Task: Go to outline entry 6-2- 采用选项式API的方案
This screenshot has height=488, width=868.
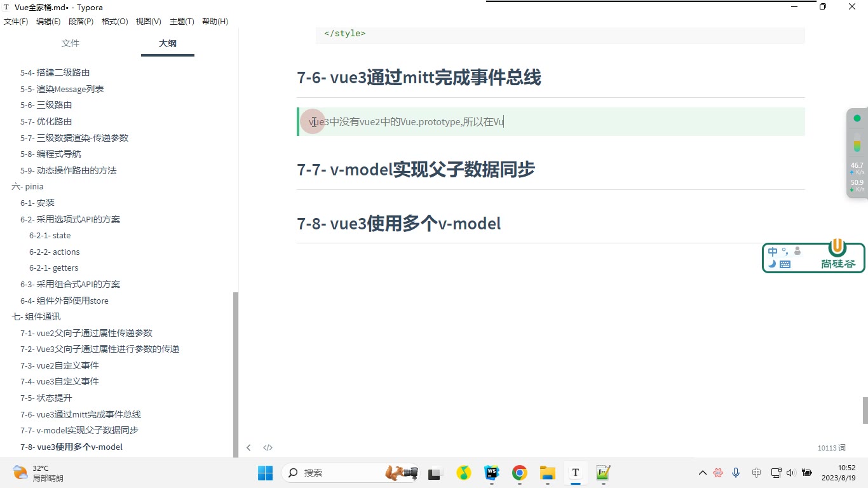Action: coord(70,219)
